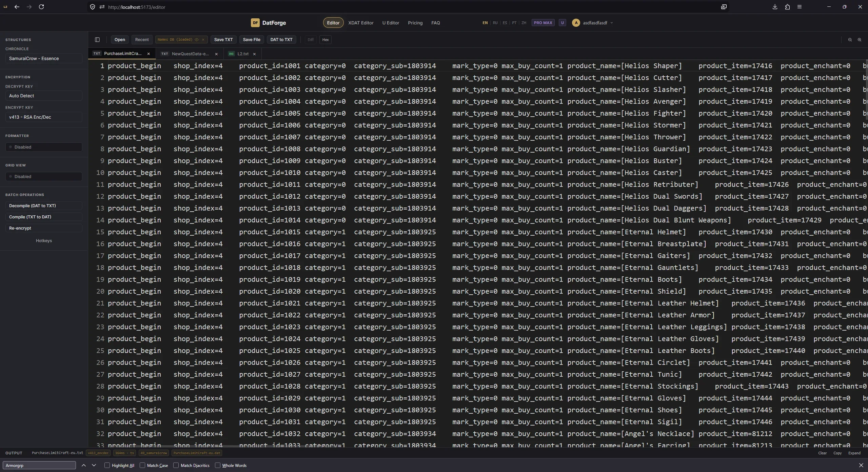Click DAT to TXT button
The height and width of the screenshot is (472, 868).
pyautogui.click(x=281, y=40)
